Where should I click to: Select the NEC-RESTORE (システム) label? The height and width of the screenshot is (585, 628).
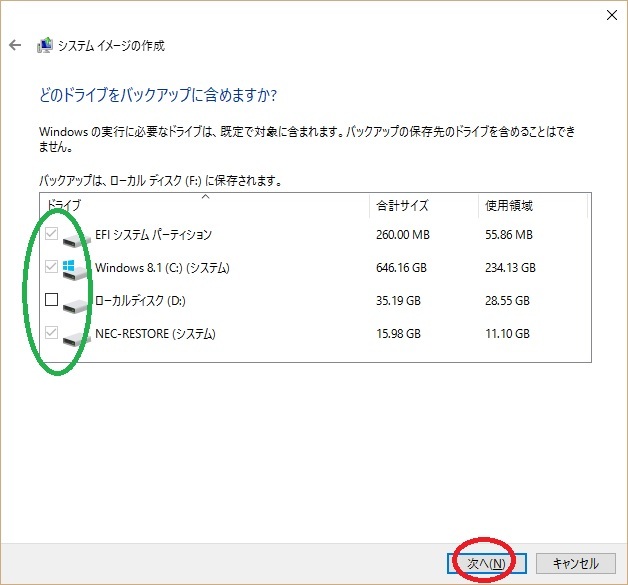point(155,334)
